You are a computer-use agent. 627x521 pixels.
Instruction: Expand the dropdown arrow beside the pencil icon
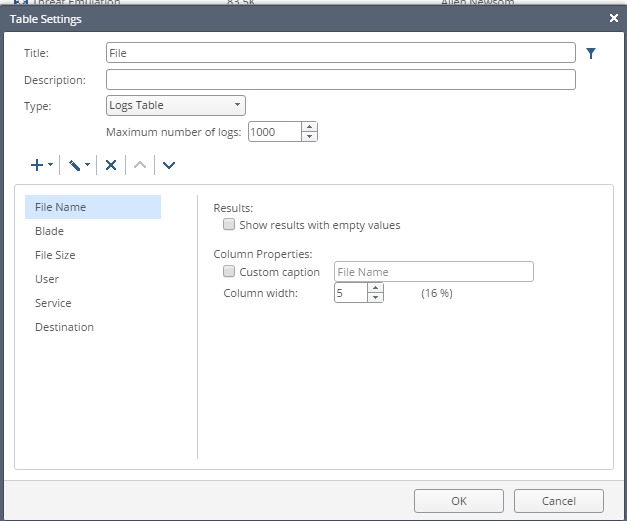point(87,164)
